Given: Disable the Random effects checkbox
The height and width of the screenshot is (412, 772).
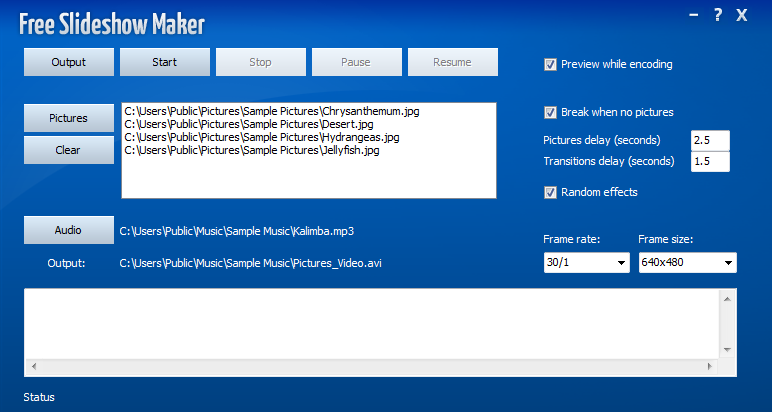Looking at the screenshot, I should [550, 192].
